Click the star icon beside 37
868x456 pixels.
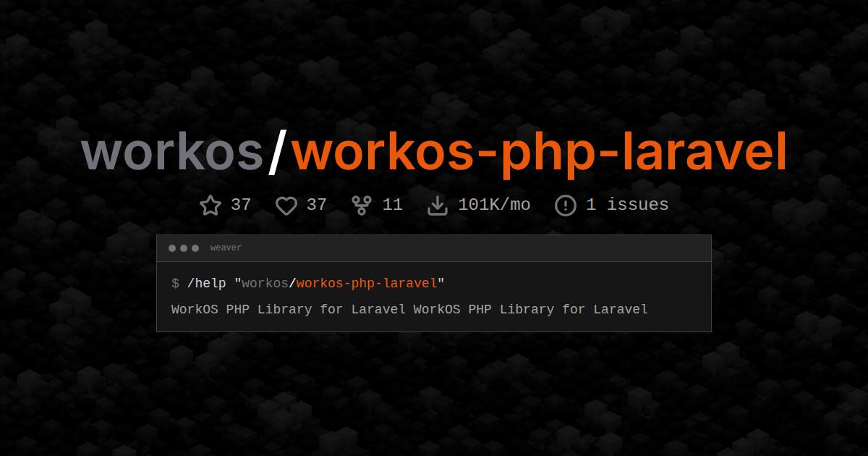tap(210, 206)
